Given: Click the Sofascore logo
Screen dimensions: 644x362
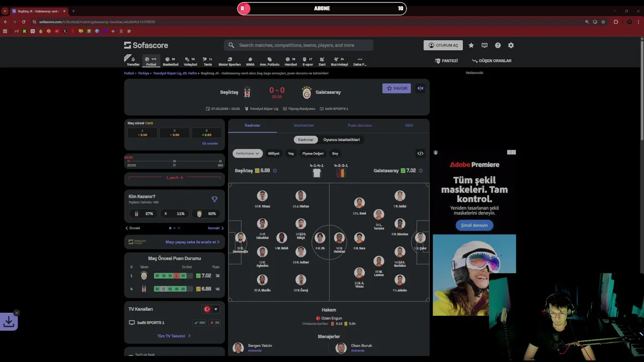Looking at the screenshot, I should 146,45.
